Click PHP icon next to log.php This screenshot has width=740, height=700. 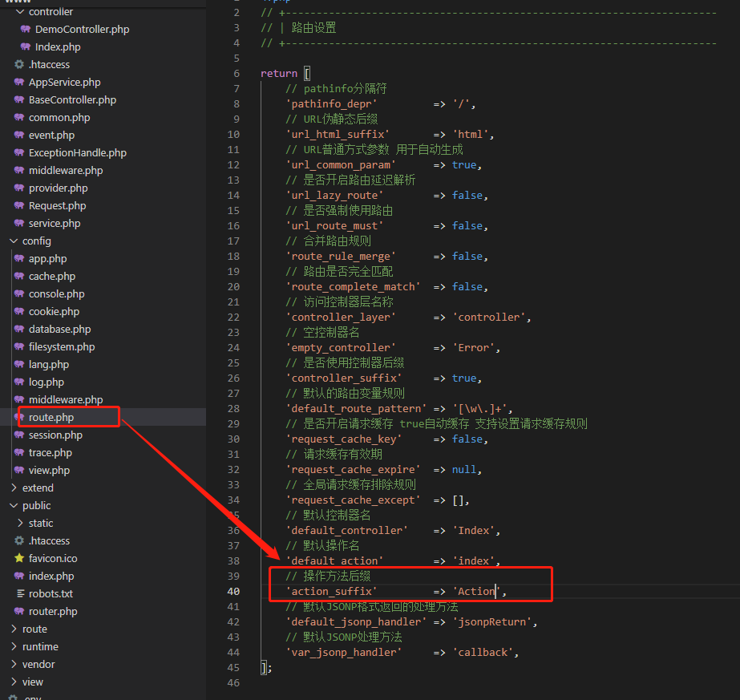point(19,382)
